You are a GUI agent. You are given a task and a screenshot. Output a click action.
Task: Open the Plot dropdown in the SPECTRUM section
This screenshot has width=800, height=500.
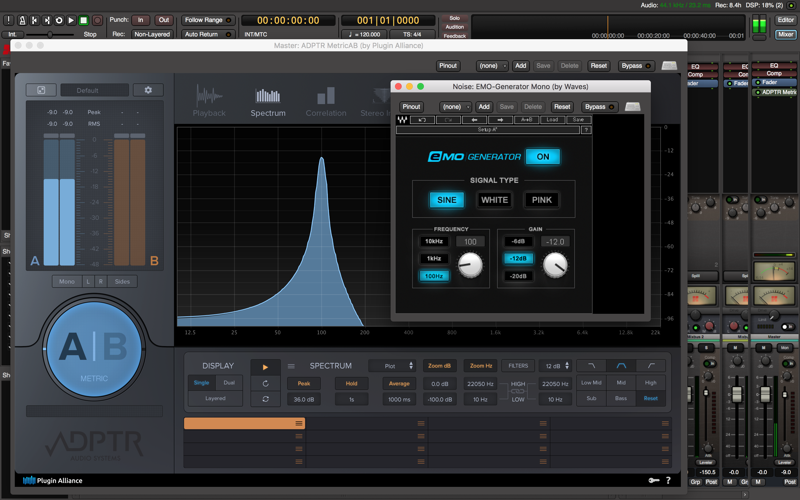coord(392,366)
